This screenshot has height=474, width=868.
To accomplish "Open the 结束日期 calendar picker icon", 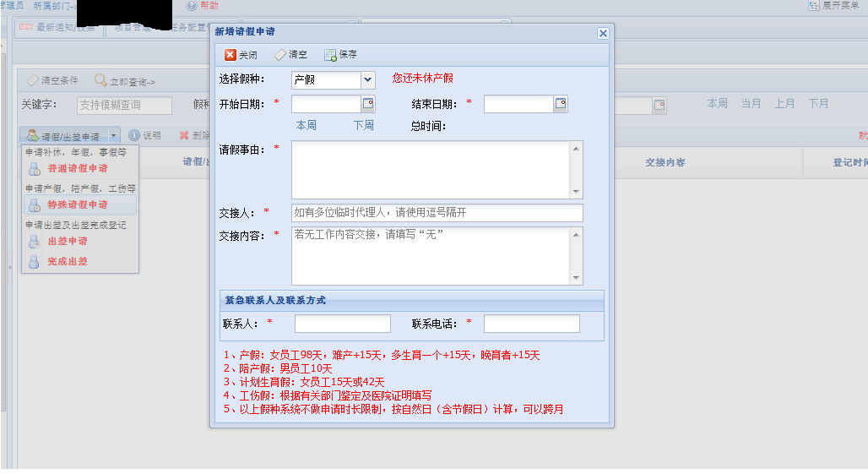I will point(561,104).
